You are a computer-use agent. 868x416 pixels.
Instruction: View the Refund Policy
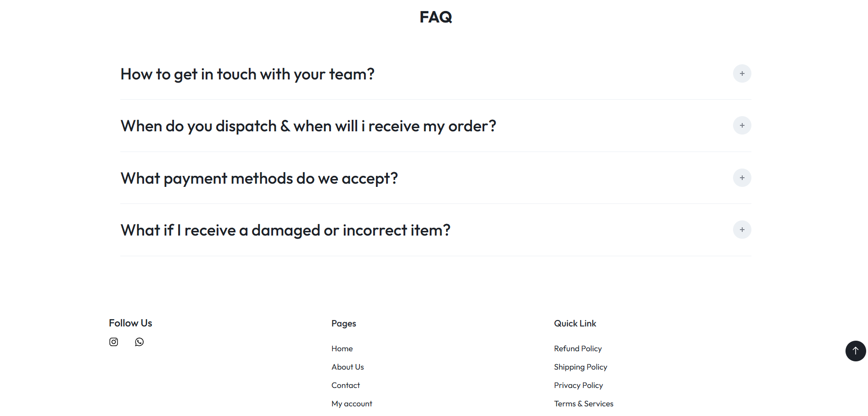point(577,349)
